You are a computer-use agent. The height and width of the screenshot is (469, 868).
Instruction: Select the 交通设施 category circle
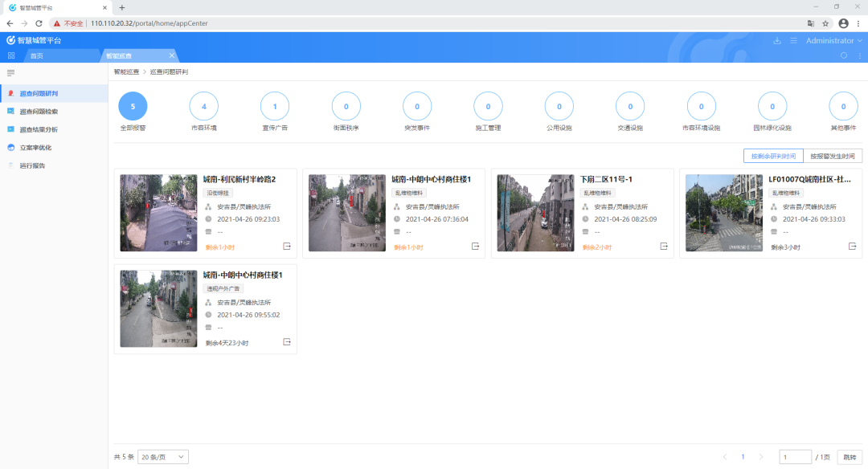(630, 106)
